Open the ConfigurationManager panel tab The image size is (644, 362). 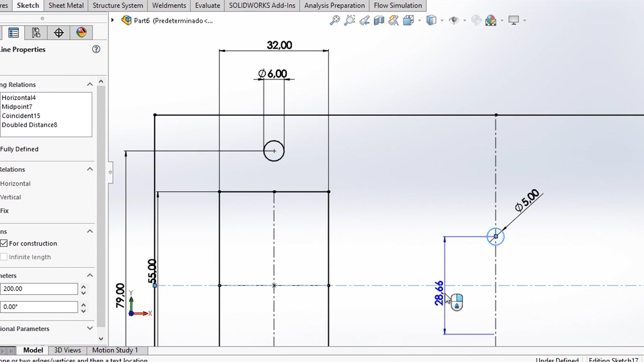[36, 33]
